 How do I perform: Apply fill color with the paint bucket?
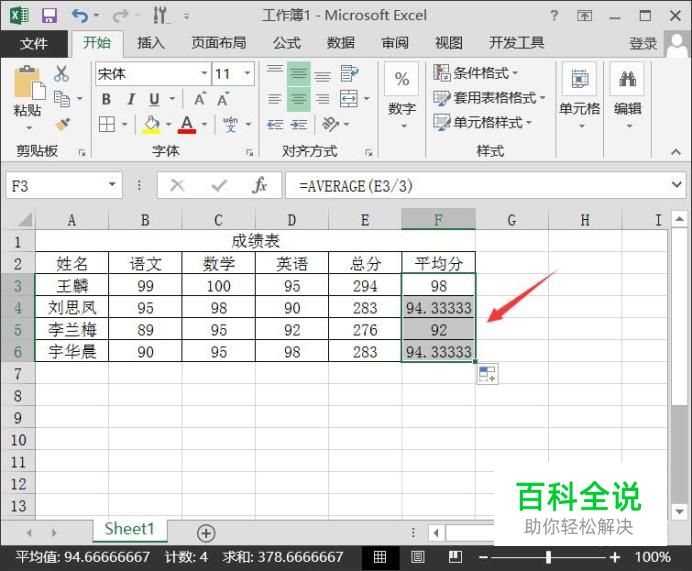click(151, 124)
